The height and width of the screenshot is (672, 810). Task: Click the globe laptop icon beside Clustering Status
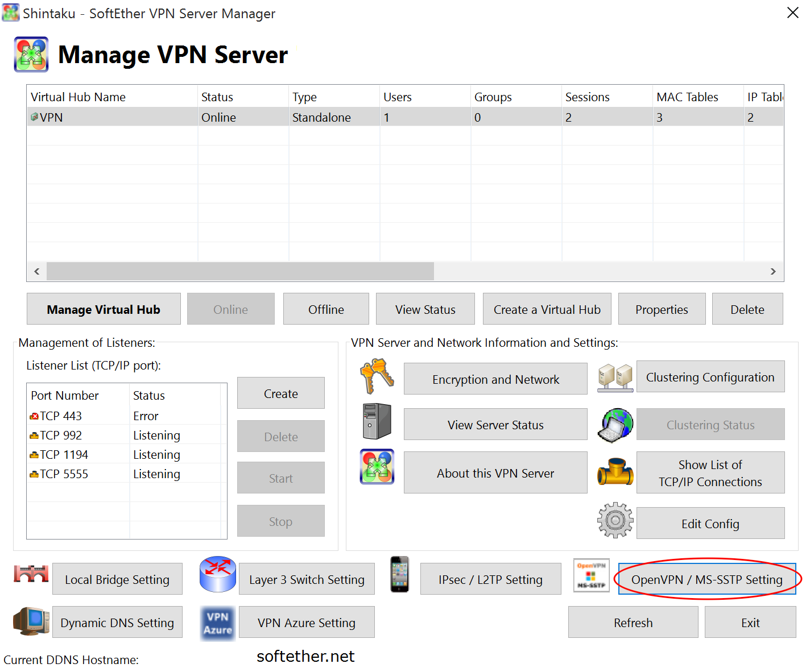pyautogui.click(x=615, y=425)
